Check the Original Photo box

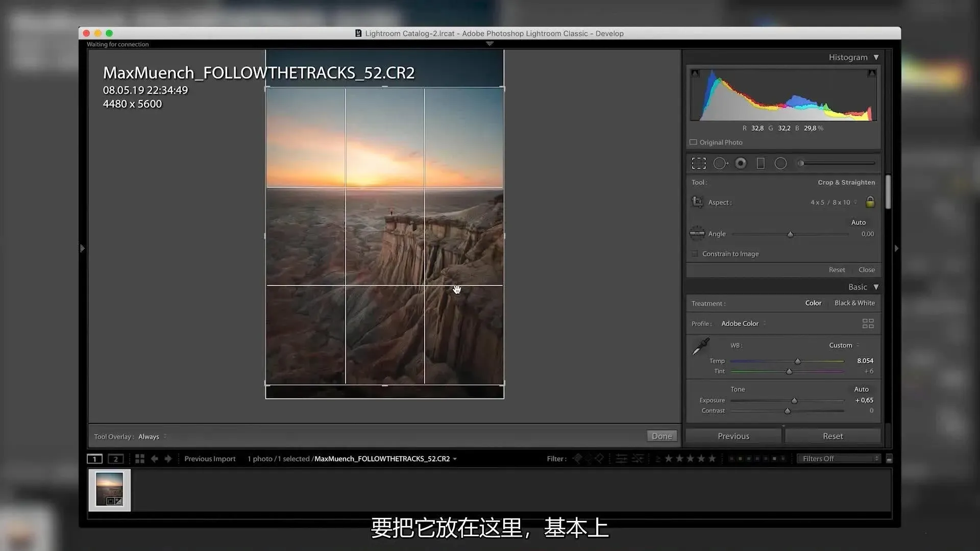pos(693,142)
